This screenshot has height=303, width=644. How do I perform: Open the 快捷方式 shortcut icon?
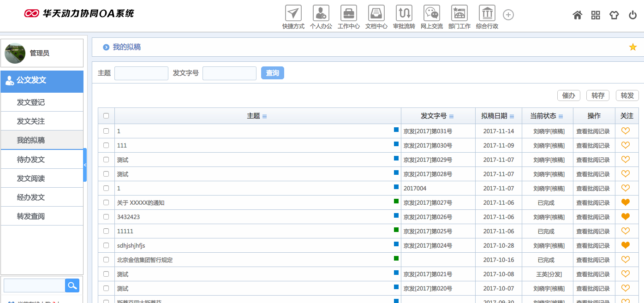[x=293, y=13]
